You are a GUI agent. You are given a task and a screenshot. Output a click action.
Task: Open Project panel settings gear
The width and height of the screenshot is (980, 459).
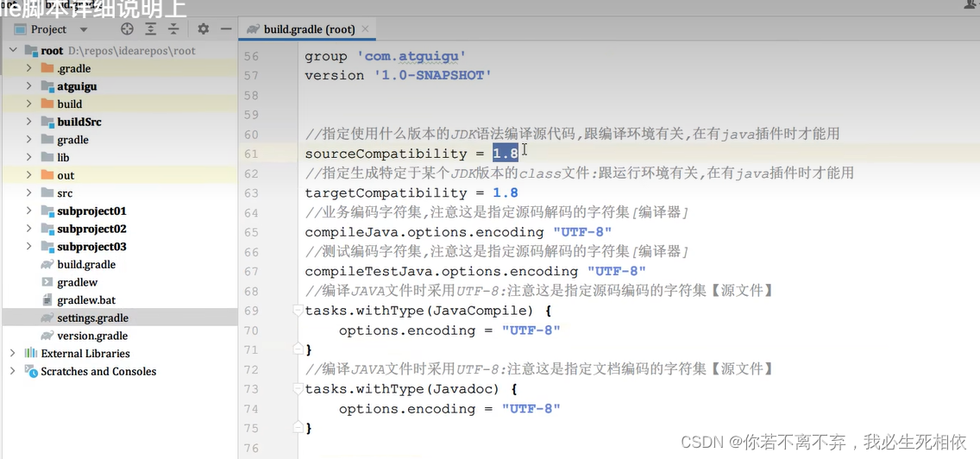pos(203,28)
